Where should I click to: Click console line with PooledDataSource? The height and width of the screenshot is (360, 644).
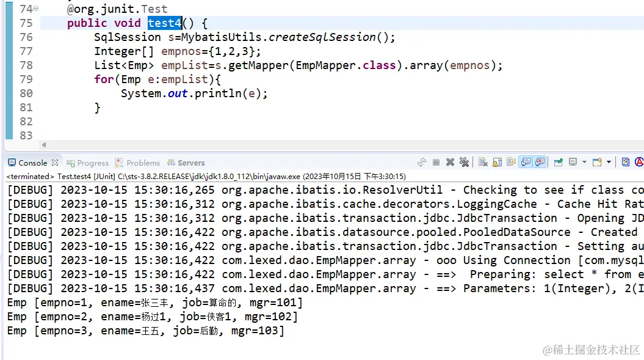[x=325, y=232]
